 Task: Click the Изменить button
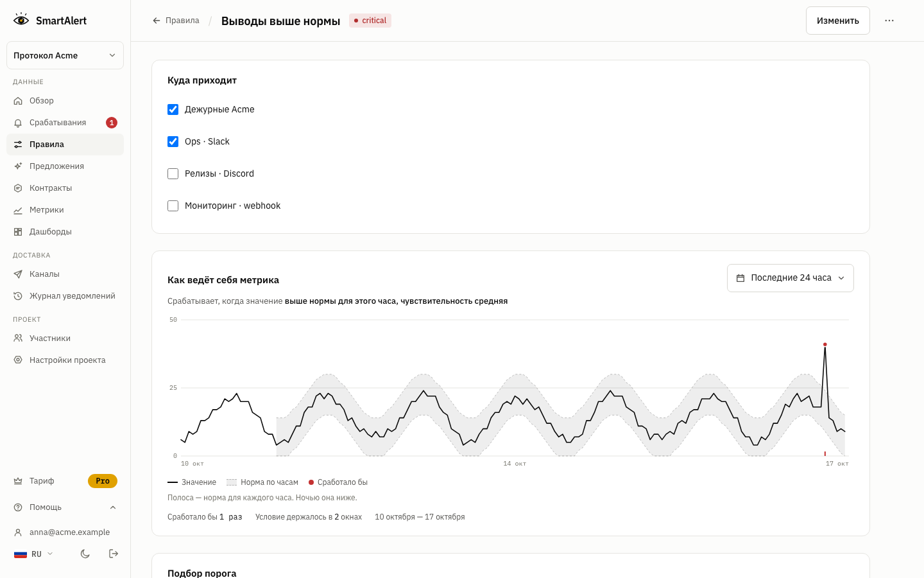pos(837,21)
